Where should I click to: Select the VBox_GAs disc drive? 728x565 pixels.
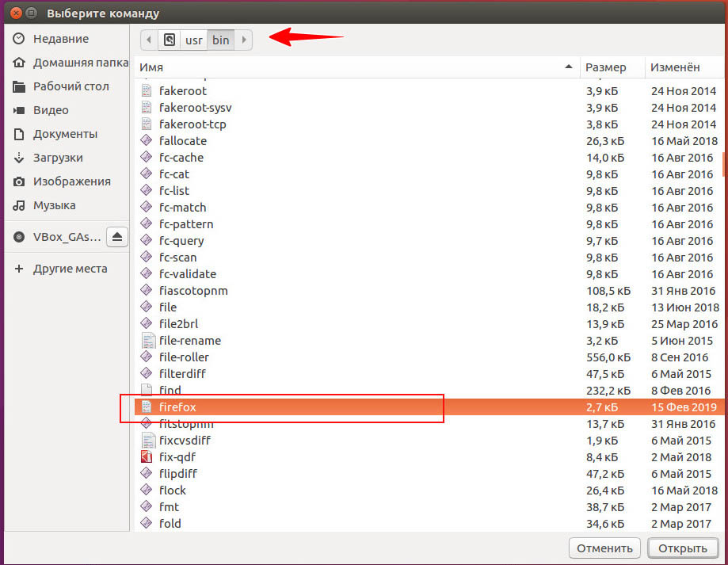(x=58, y=237)
